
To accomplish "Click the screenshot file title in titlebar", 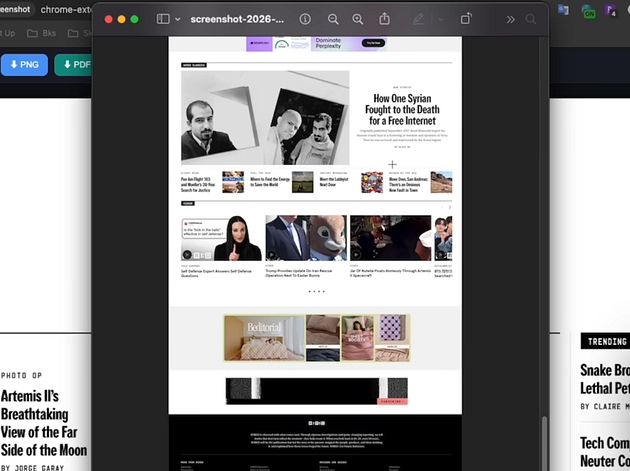I will 237,19.
